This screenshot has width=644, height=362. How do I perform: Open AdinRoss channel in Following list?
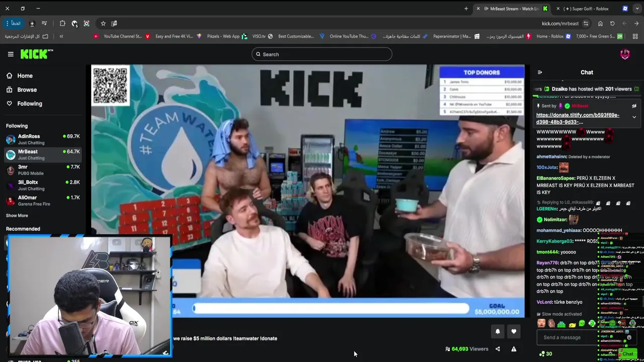click(x=43, y=139)
